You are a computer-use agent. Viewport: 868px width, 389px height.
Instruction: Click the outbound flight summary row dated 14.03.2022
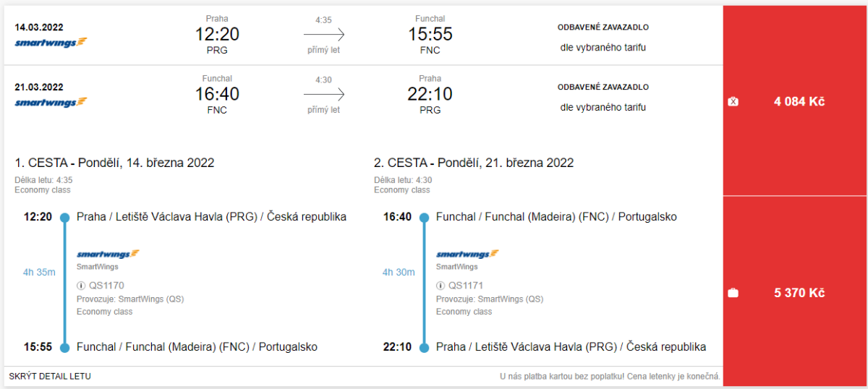362,35
